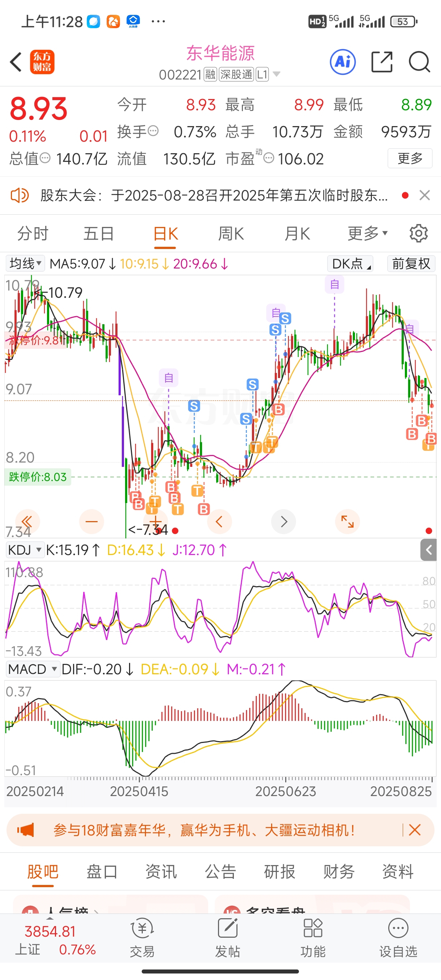Viewport: 441px width, 980px height.
Task: Zoom out chart with minus button
Action: click(91, 521)
